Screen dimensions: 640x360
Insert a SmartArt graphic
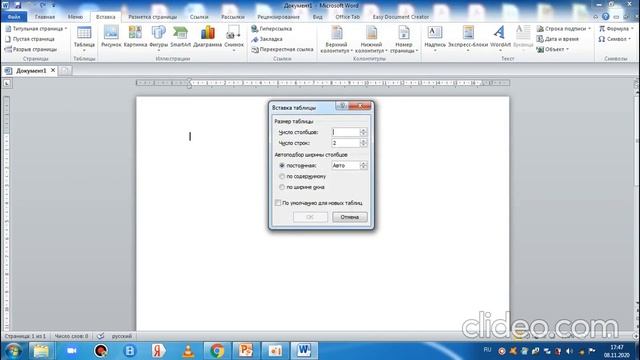coord(180,37)
